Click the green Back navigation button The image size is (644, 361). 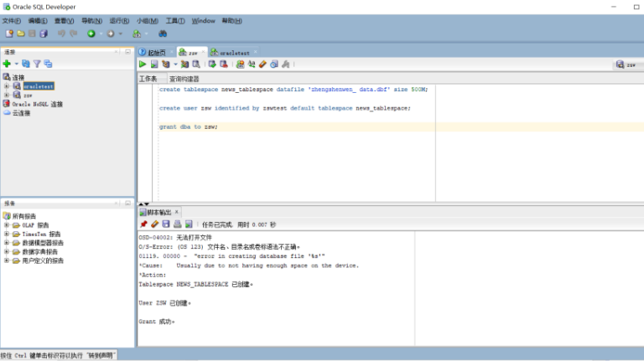coord(91,34)
